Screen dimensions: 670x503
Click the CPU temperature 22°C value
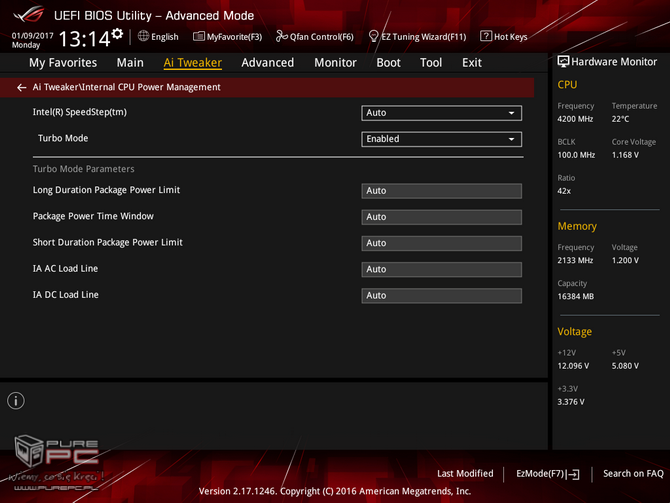[620, 119]
